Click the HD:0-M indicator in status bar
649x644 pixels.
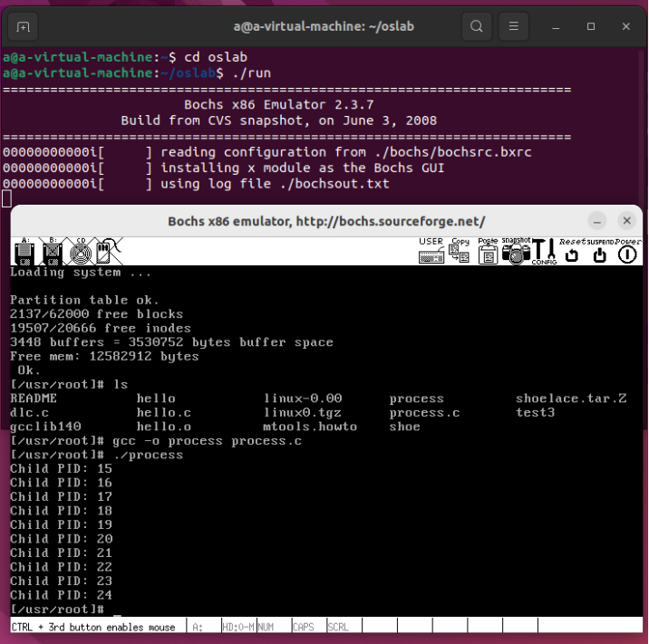pyautogui.click(x=238, y=627)
